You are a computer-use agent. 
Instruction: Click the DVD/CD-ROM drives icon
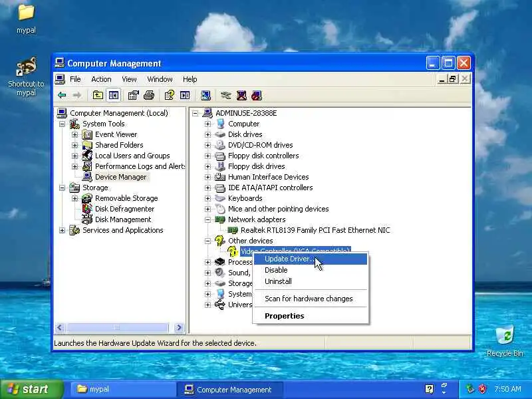click(220, 145)
